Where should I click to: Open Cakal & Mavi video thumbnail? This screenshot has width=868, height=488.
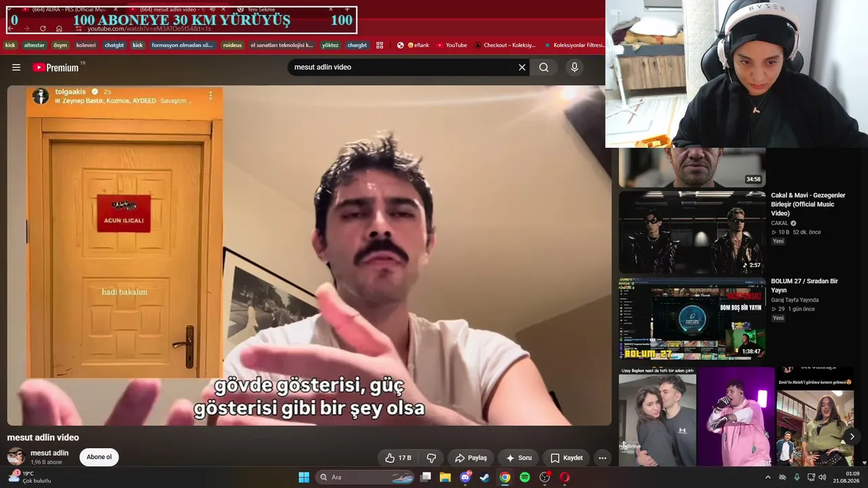click(x=692, y=232)
